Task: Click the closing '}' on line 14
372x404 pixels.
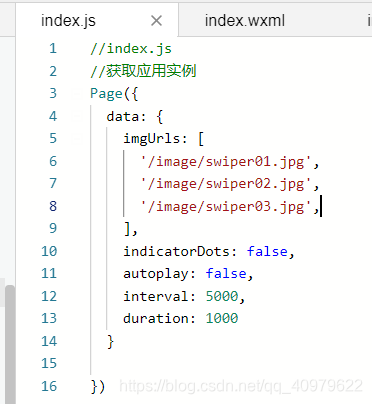Action: pos(110,342)
